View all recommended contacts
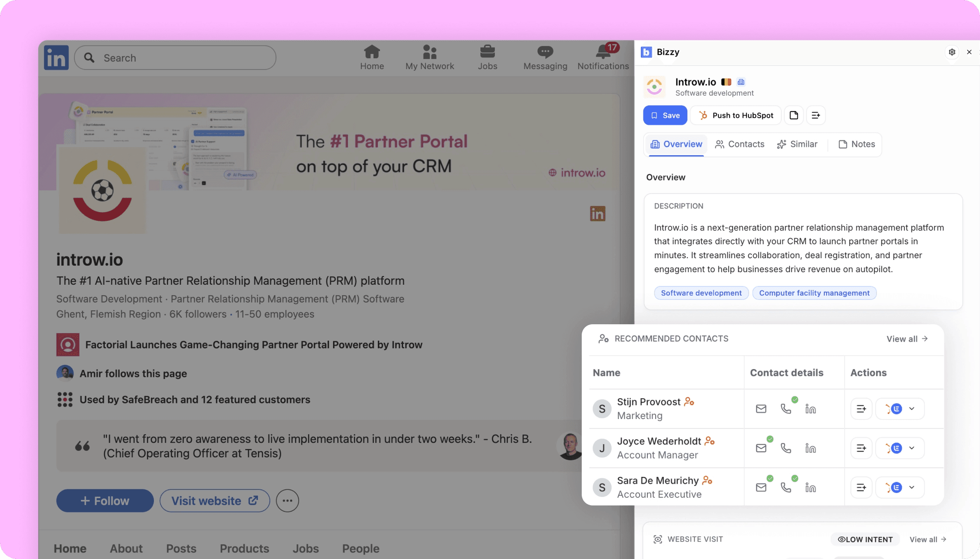980x559 pixels. click(907, 339)
